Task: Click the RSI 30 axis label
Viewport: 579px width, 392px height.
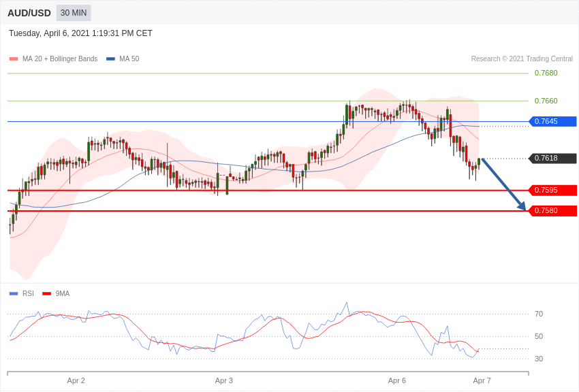Action: pyautogui.click(x=539, y=359)
